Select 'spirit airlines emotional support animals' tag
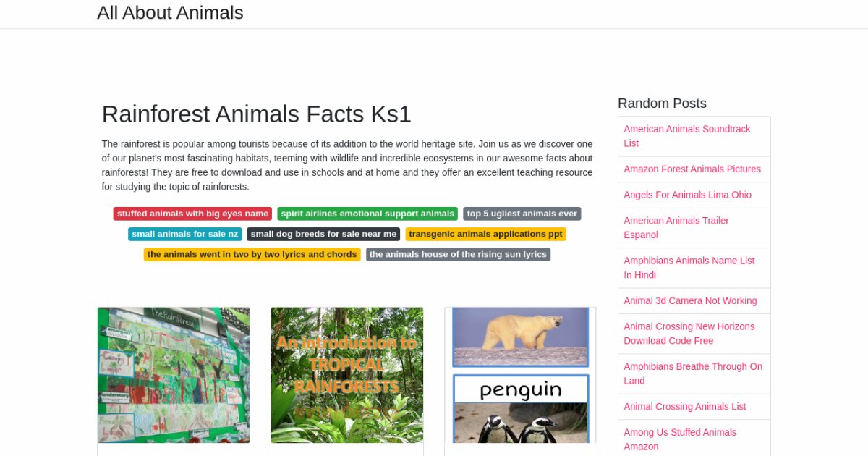This screenshot has height=456, width=868. pos(367,214)
